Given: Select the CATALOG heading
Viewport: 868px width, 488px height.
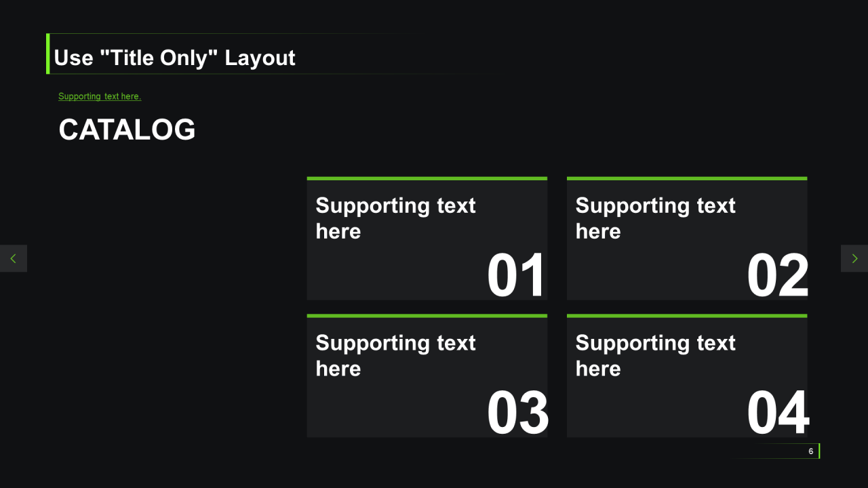Looking at the screenshot, I should (x=127, y=129).
